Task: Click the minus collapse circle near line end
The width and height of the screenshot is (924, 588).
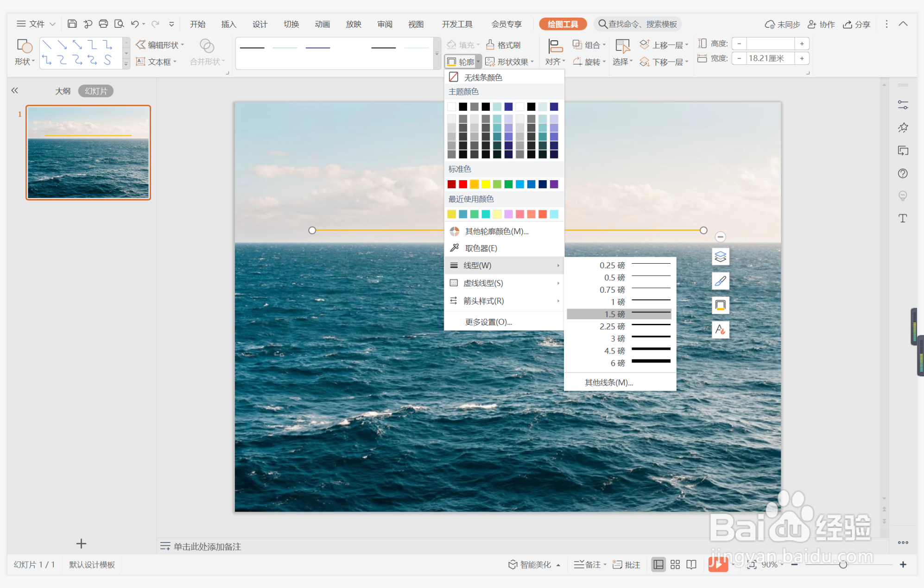Action: pyautogui.click(x=720, y=237)
